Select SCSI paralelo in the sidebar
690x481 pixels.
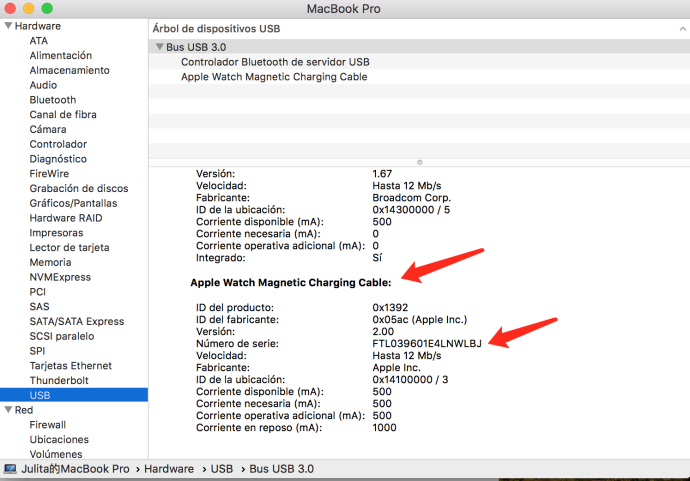62,336
